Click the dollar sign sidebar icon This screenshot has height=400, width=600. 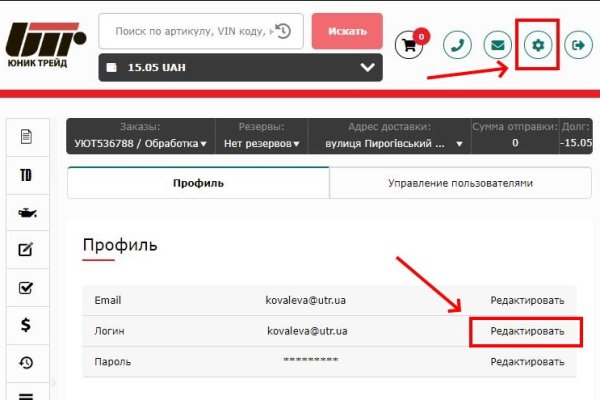point(27,324)
